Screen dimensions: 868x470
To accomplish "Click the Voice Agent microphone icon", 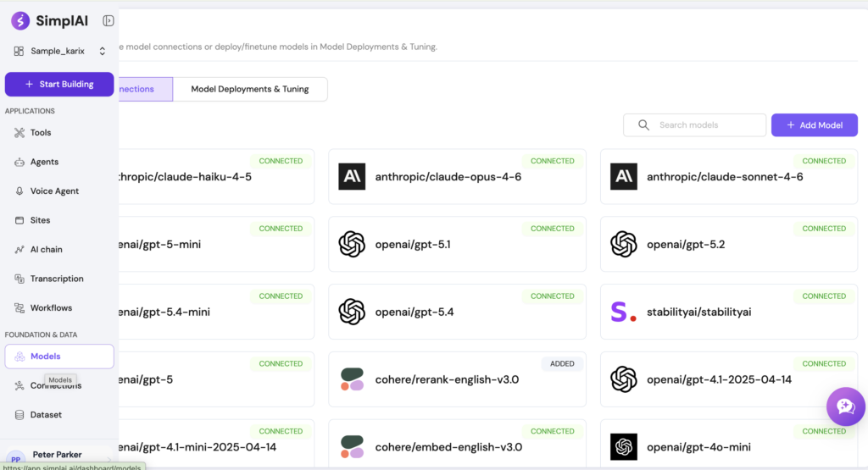I will [x=19, y=191].
